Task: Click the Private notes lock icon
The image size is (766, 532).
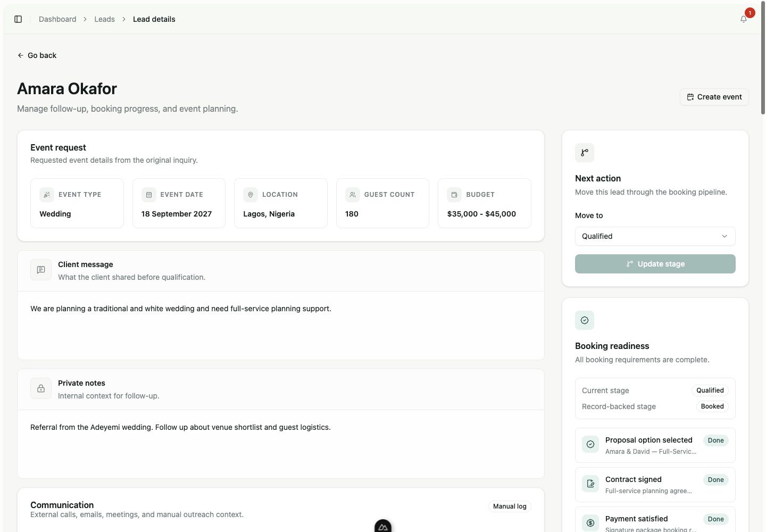Action: click(x=41, y=389)
